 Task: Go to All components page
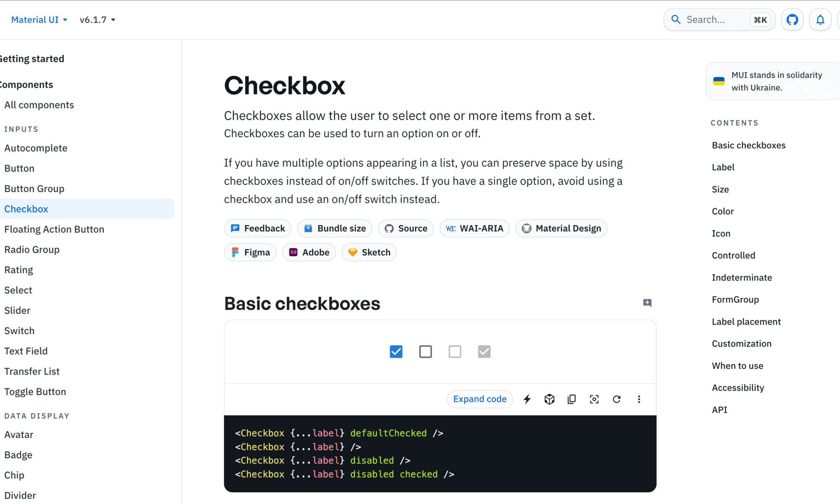39,105
